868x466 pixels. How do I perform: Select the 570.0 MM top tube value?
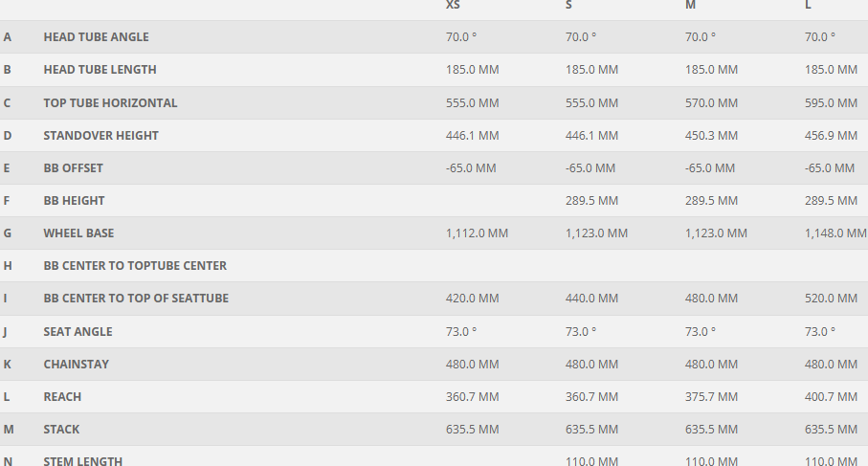click(711, 103)
